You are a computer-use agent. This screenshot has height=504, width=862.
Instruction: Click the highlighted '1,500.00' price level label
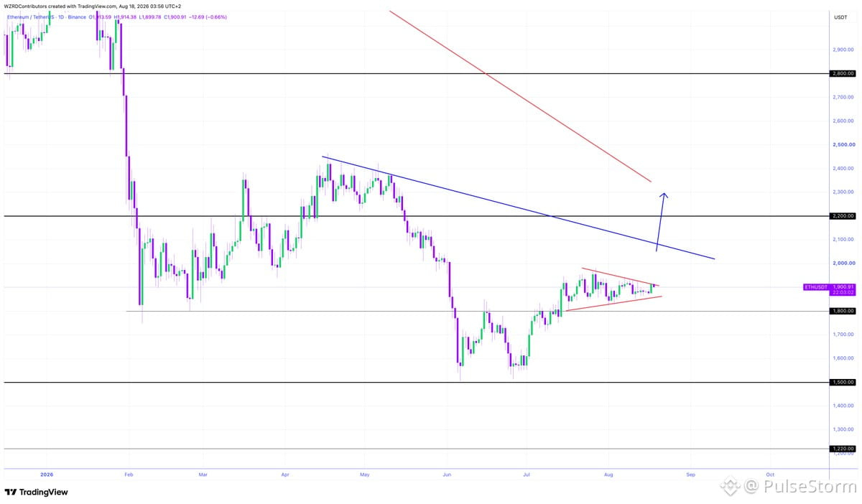point(842,382)
